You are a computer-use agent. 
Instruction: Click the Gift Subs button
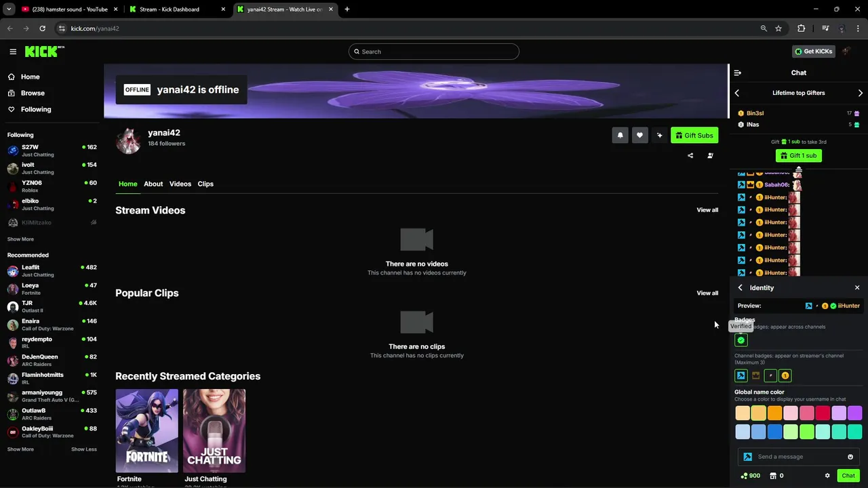[694, 136]
